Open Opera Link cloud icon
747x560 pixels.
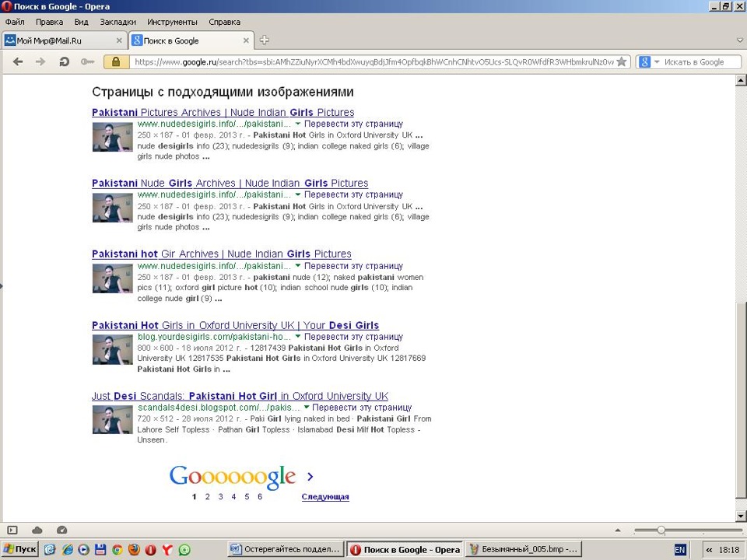coord(37,530)
